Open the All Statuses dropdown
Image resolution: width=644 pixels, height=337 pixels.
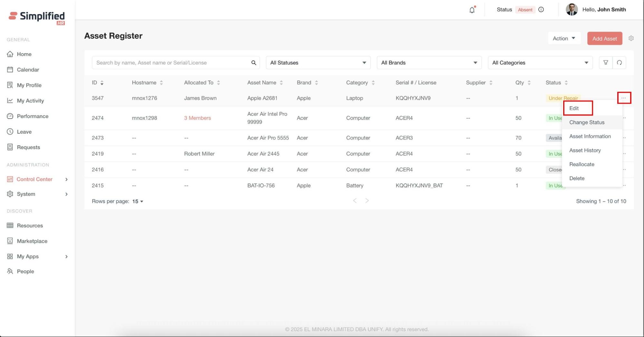[318, 63]
